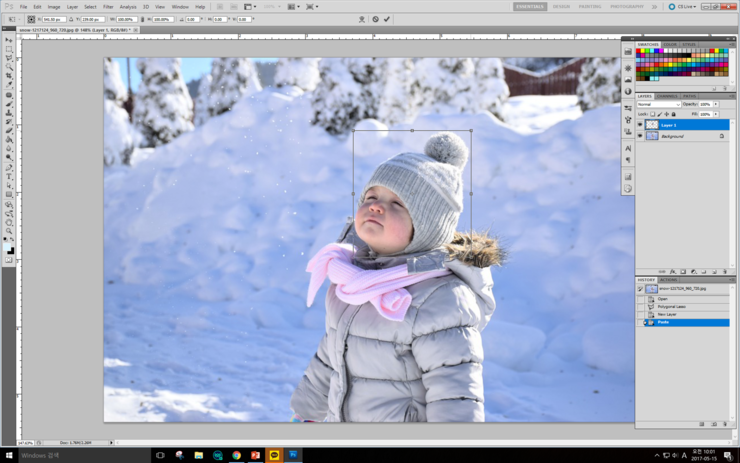Select the Zoom tool in the toolbox
740x463 pixels.
(9, 231)
